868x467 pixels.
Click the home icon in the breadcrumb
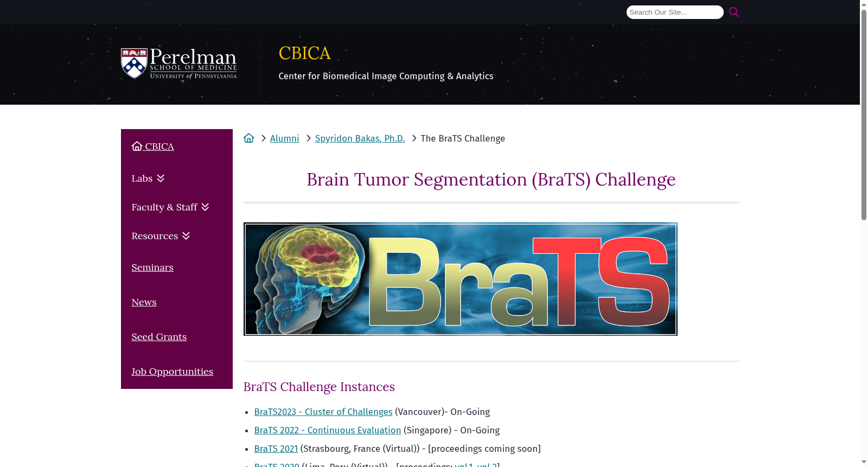coord(249,138)
